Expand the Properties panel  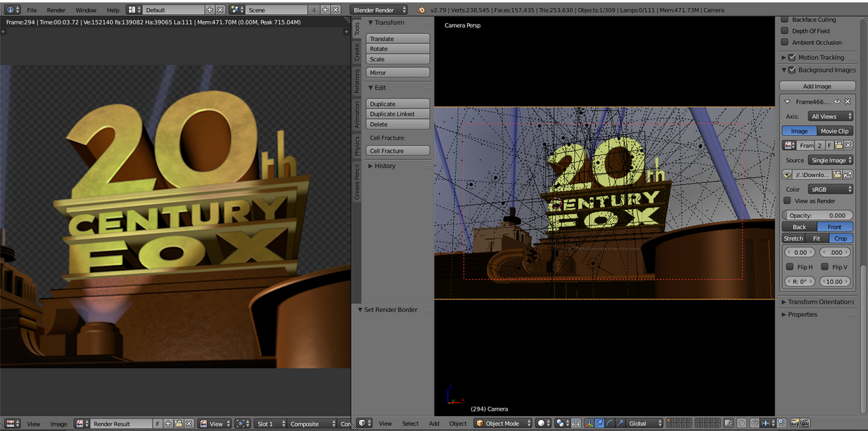click(x=817, y=314)
